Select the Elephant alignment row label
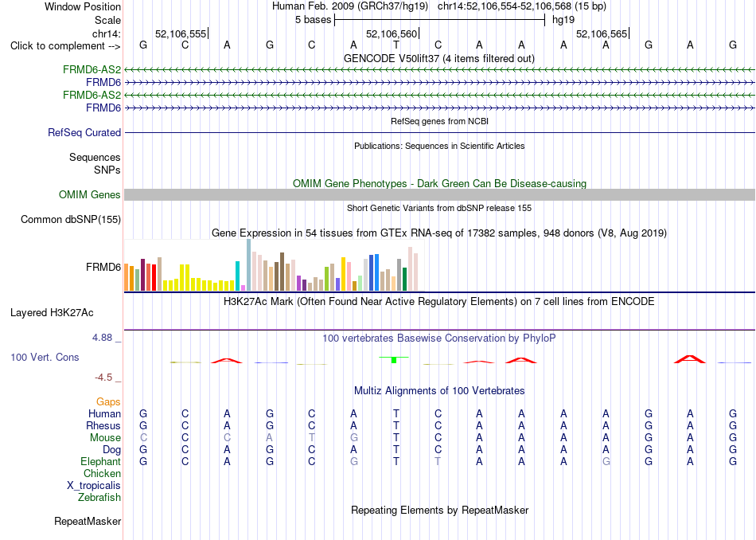The image size is (756, 540). [x=100, y=461]
